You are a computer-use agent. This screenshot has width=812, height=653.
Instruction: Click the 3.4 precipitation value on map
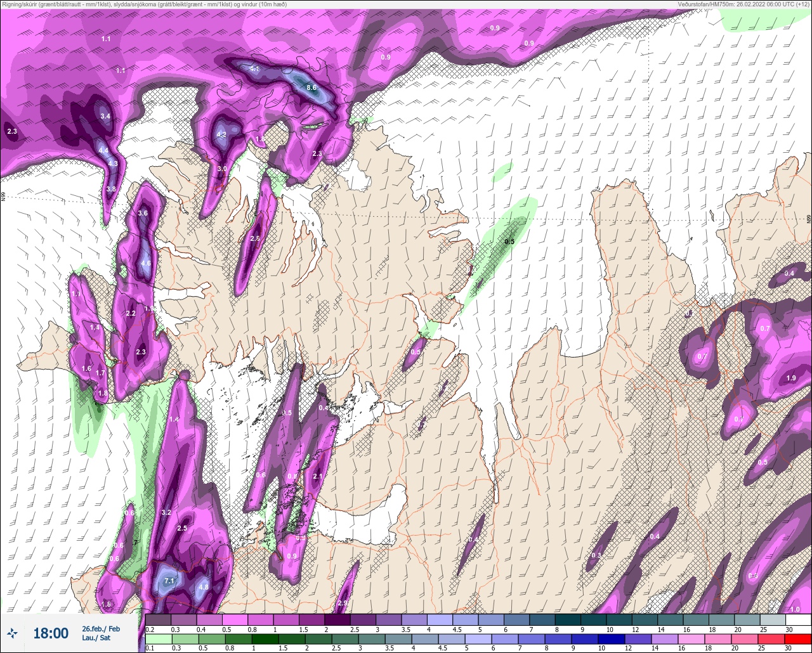pos(105,116)
